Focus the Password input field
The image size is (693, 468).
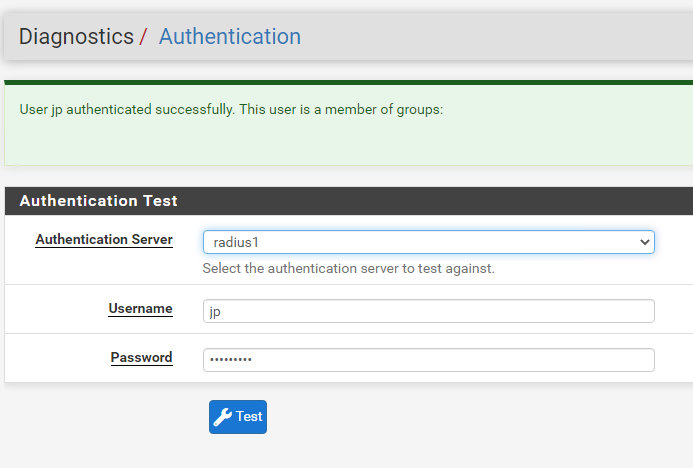[x=428, y=360]
